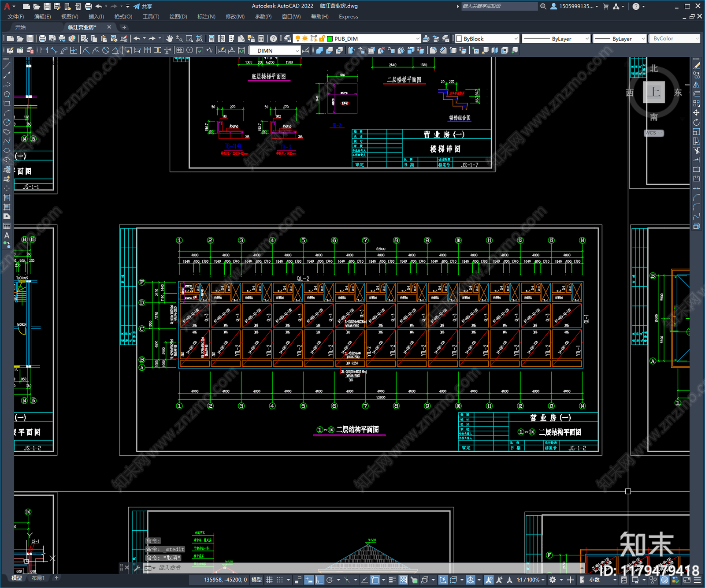Click the Angular dimension tool

115,50
